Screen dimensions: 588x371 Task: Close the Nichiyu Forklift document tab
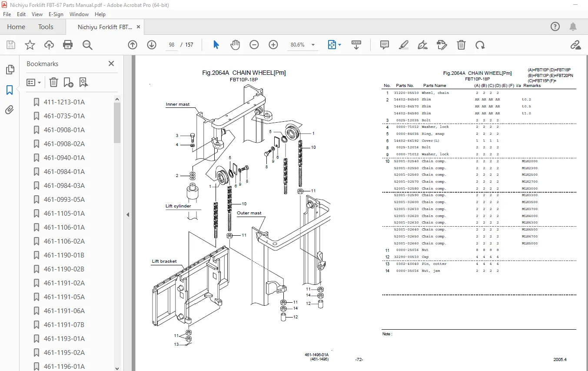coord(139,27)
